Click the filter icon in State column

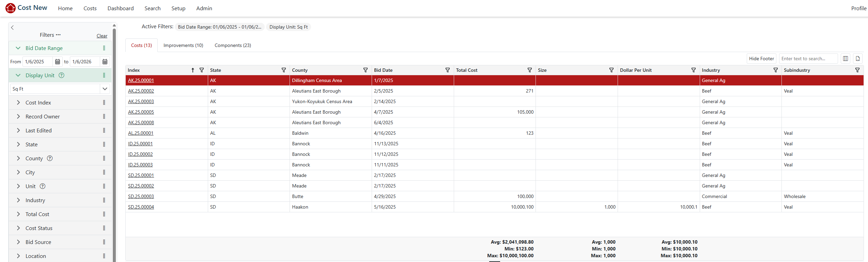[x=283, y=70]
